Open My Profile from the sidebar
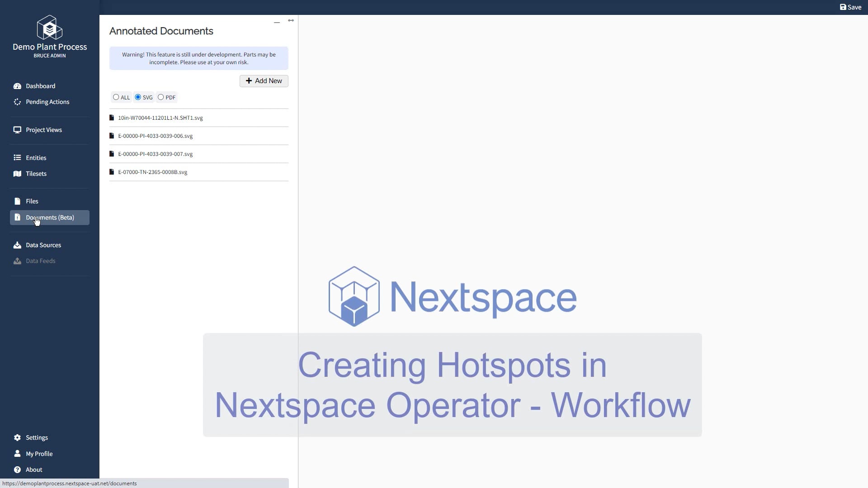Viewport: 868px width, 488px height. pos(17,454)
